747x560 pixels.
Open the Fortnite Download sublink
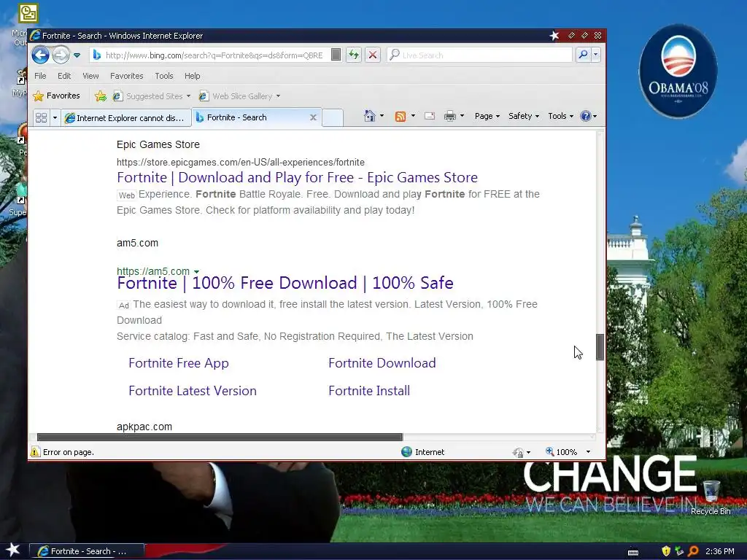click(x=382, y=363)
